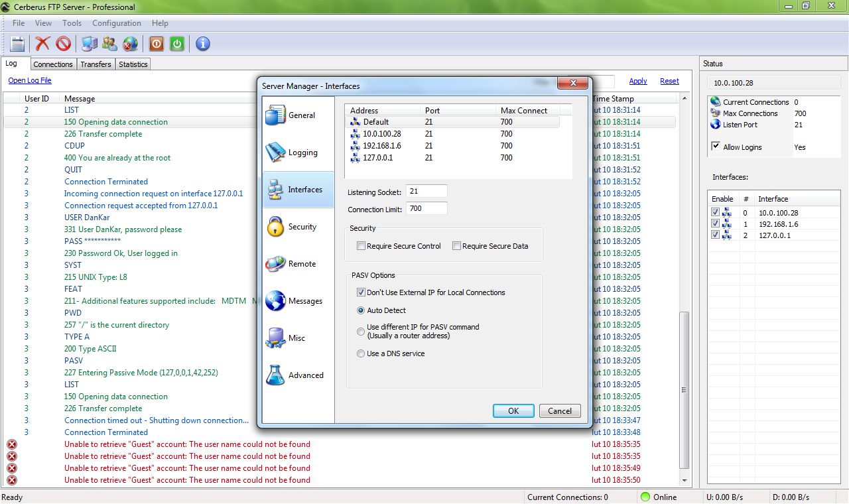Open the Advanced section with flask icon
849x504 pixels.
tap(298, 375)
